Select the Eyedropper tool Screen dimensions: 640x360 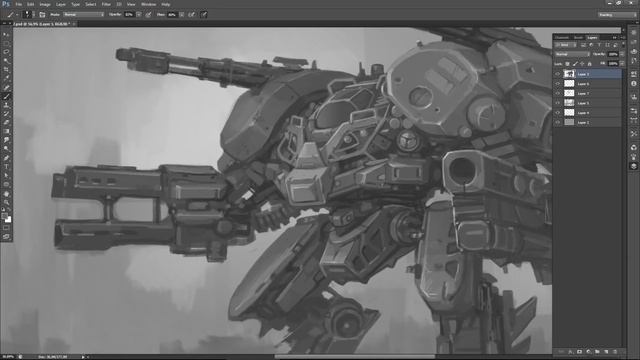pyautogui.click(x=6, y=78)
